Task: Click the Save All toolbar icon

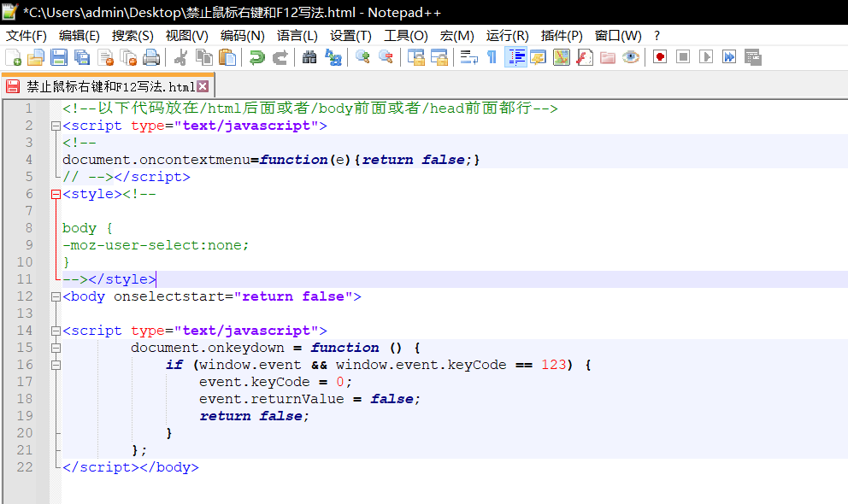Action: (x=82, y=57)
